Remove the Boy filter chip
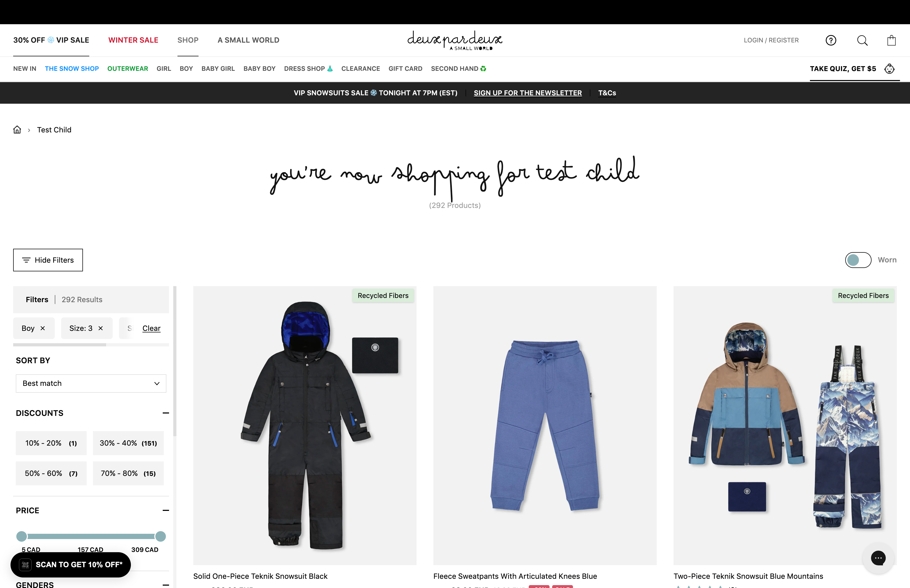Viewport: 910px width, 588px height. tap(43, 328)
